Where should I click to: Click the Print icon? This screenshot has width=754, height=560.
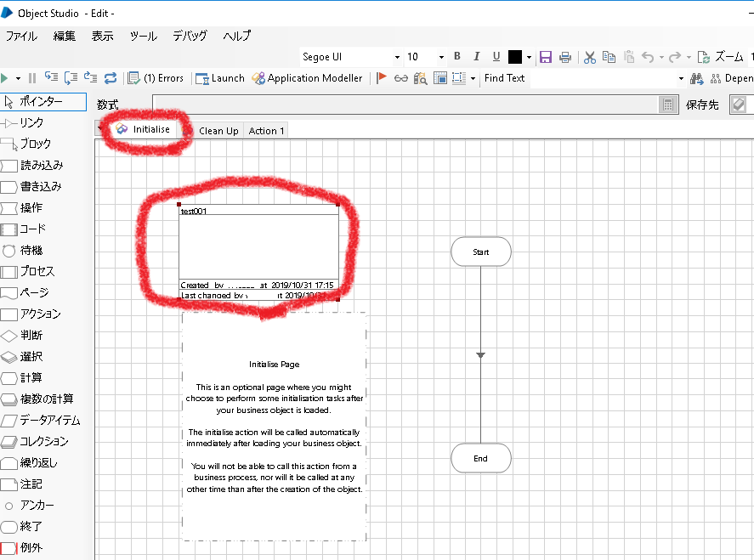click(x=565, y=57)
